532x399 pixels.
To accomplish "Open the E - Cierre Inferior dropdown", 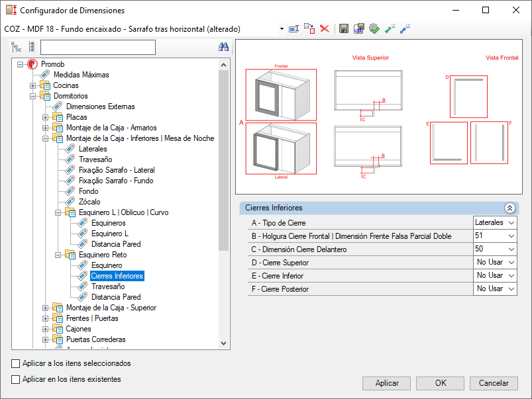I will pos(511,276).
